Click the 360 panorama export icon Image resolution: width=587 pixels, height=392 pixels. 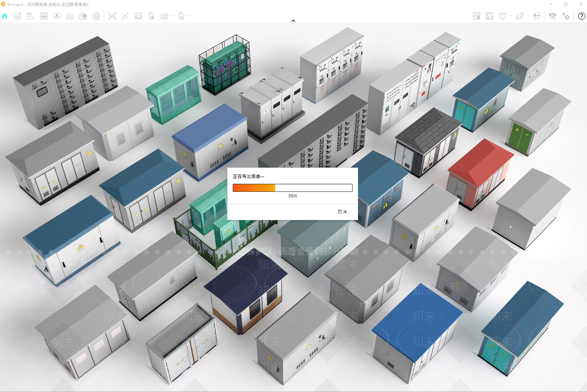[164, 16]
